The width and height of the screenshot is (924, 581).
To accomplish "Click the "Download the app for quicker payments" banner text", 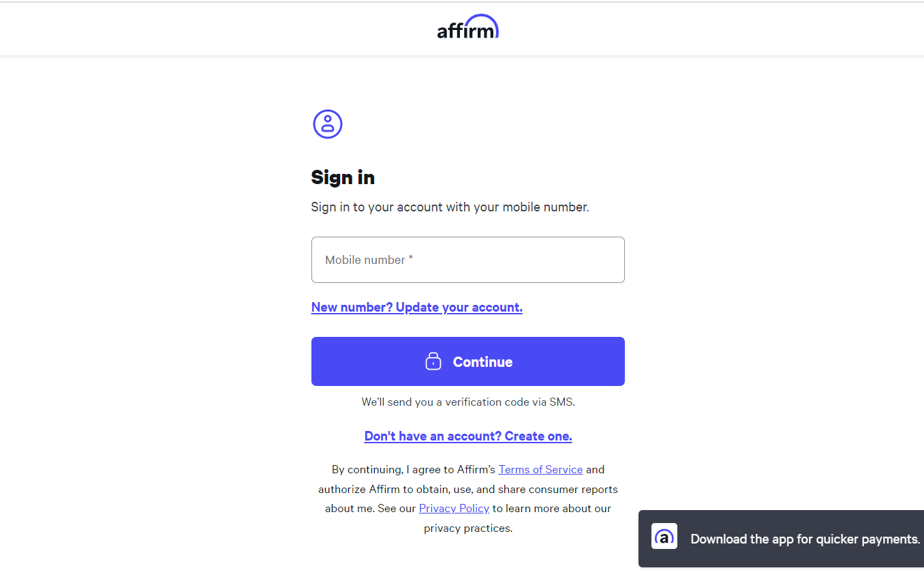I will 805,539.
